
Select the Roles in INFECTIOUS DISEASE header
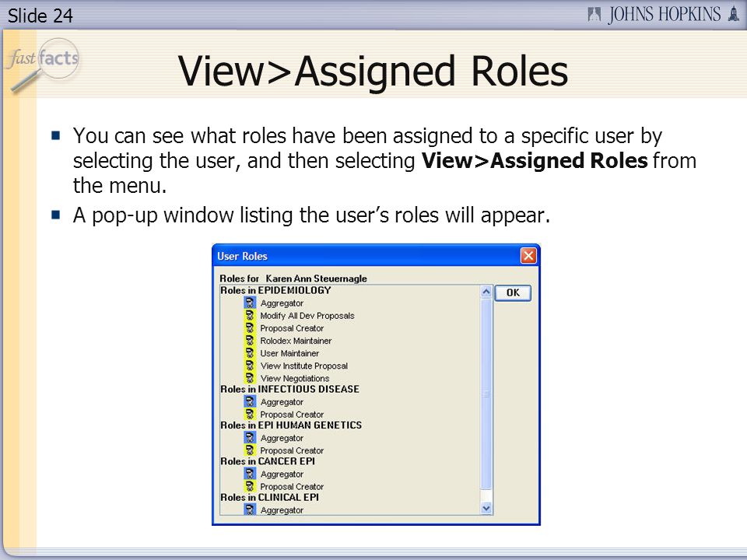point(289,389)
